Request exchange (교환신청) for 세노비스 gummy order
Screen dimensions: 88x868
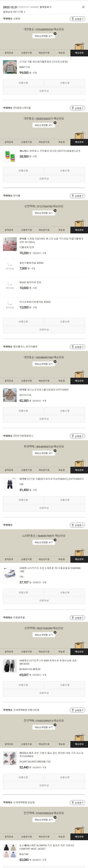(65, 171)
